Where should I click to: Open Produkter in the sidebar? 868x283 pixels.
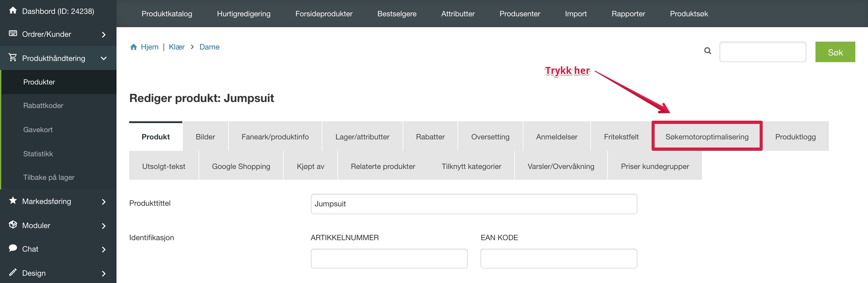[39, 82]
